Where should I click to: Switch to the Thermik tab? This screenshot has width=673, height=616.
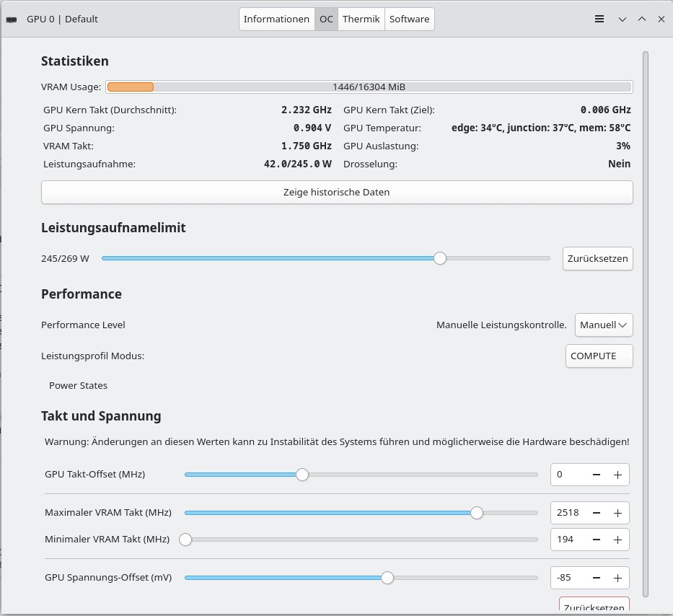(361, 19)
